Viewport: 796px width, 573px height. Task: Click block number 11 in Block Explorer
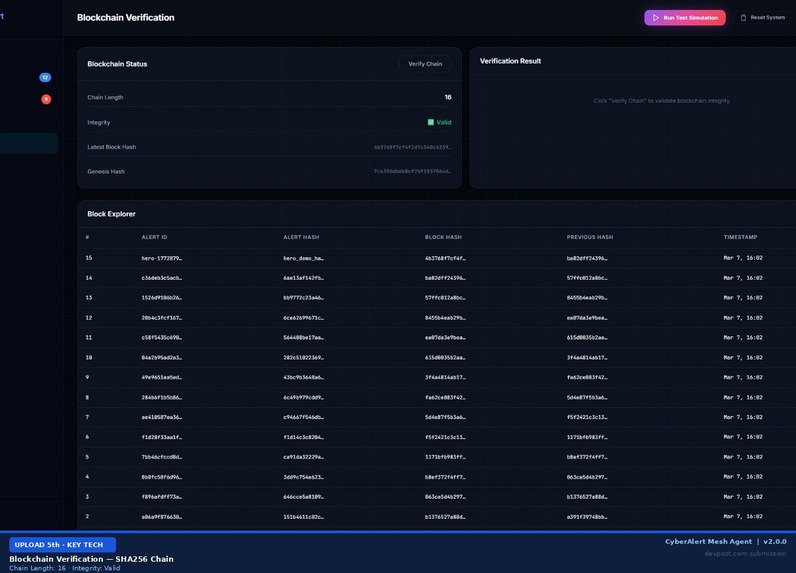click(89, 338)
